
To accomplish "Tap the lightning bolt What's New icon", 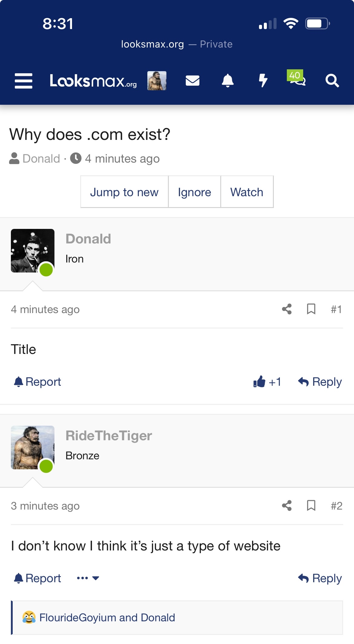I will tap(263, 81).
